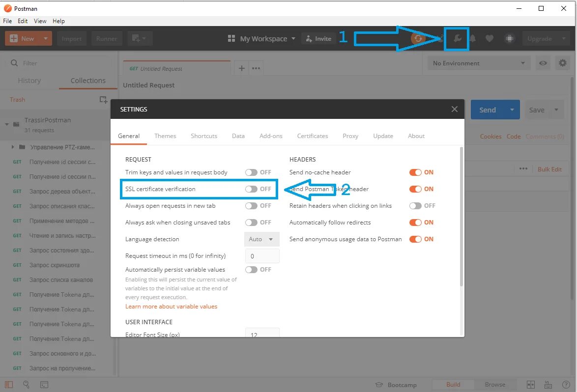
Task: Open the No Environment dropdown
Action: [479, 63]
